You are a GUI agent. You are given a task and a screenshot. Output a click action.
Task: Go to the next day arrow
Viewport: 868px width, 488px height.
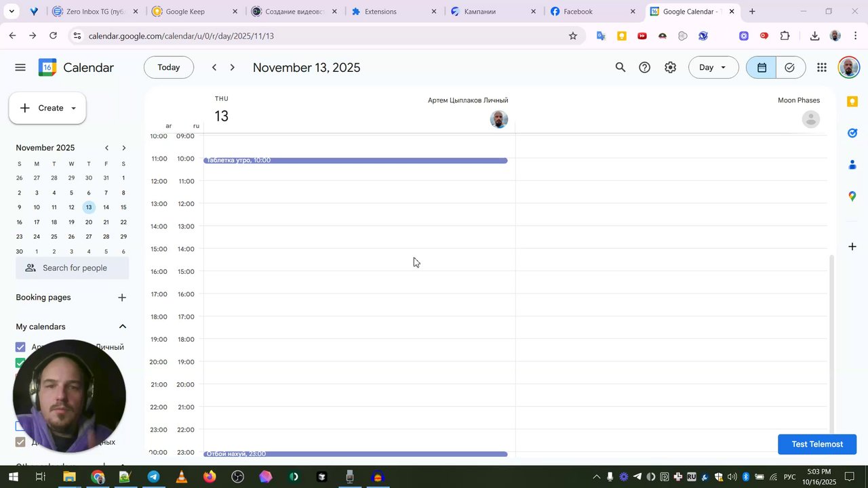(x=233, y=67)
